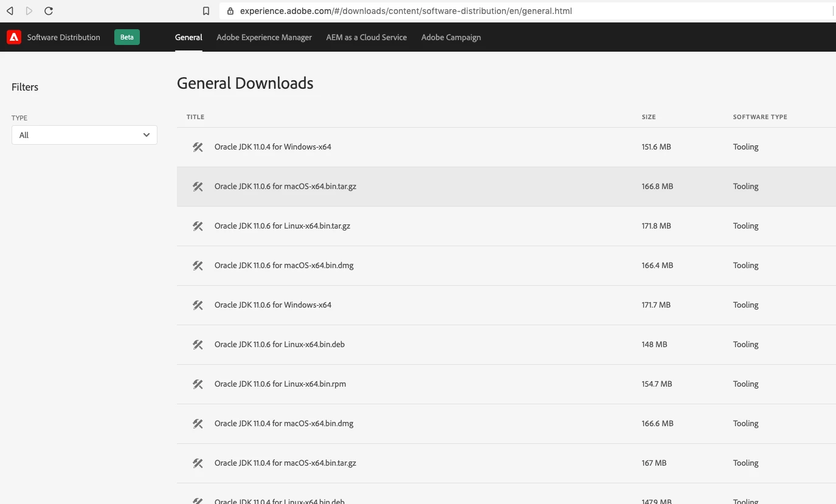Click tooling icon for JDK 11.0.4 macOS-x64.bin.dmg
Viewport: 836px width, 504px height.
[x=198, y=424]
